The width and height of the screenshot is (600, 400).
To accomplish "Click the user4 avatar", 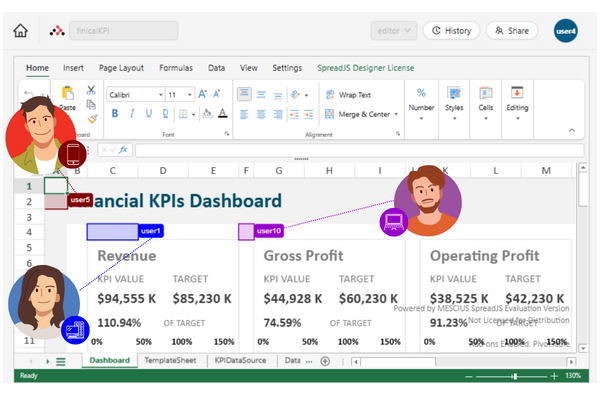I will (x=566, y=31).
